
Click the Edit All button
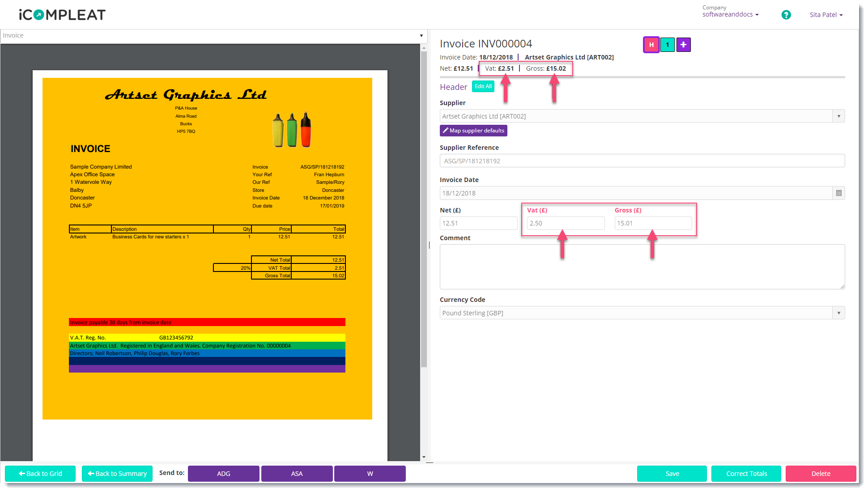(483, 86)
